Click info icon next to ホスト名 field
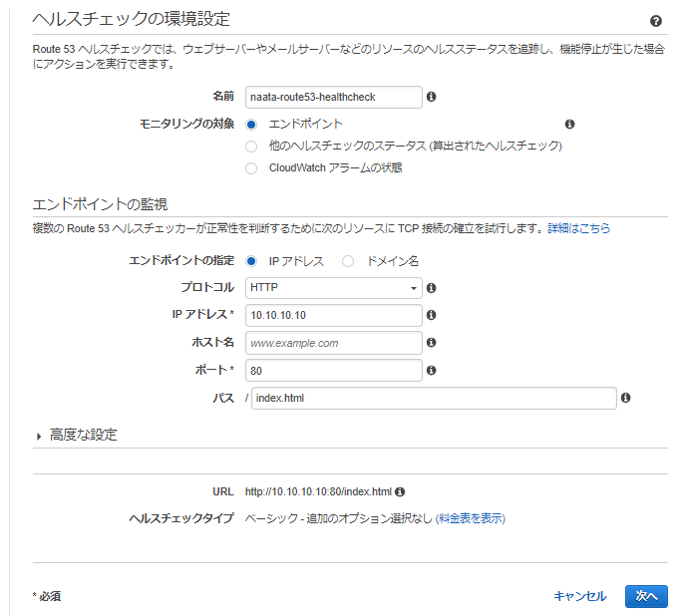687x616 pixels. pos(431,342)
